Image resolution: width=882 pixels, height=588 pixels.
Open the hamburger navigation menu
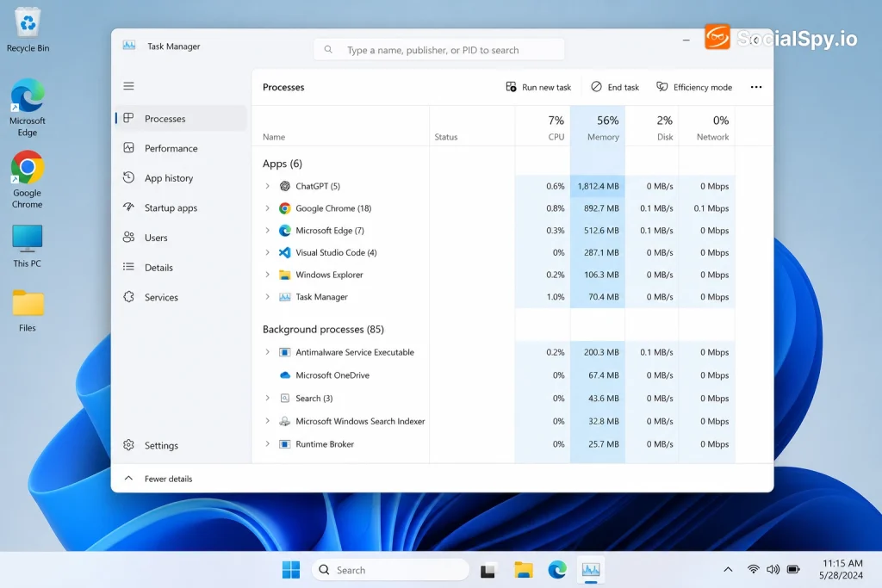pos(129,86)
